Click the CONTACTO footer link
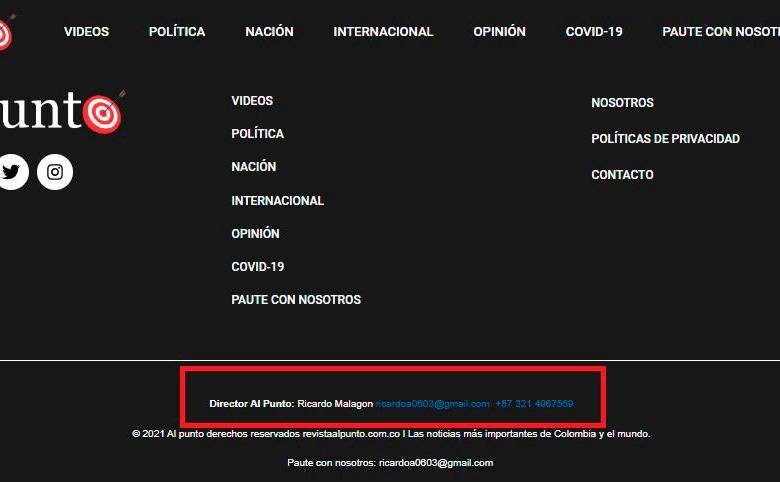This screenshot has height=482, width=780. 622,175
